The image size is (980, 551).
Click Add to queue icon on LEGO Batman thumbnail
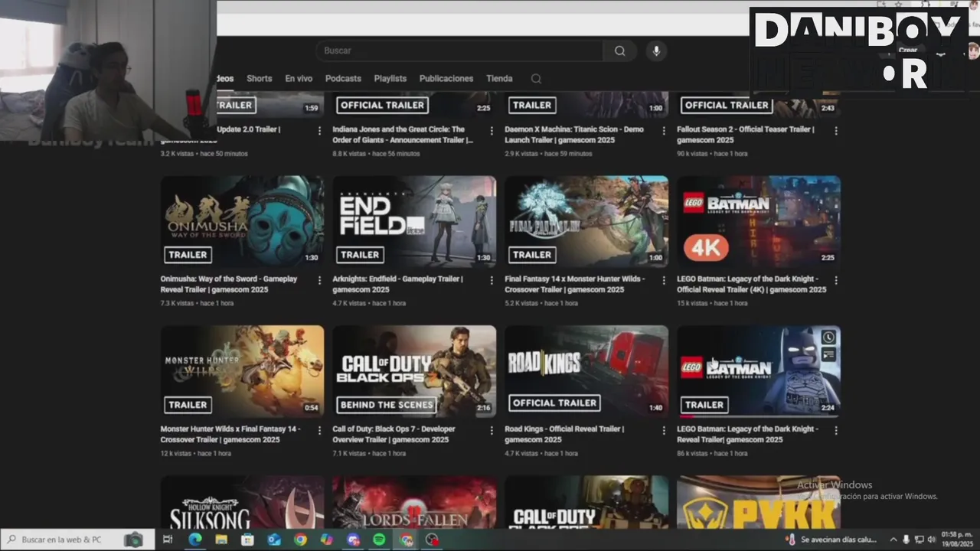coord(828,354)
